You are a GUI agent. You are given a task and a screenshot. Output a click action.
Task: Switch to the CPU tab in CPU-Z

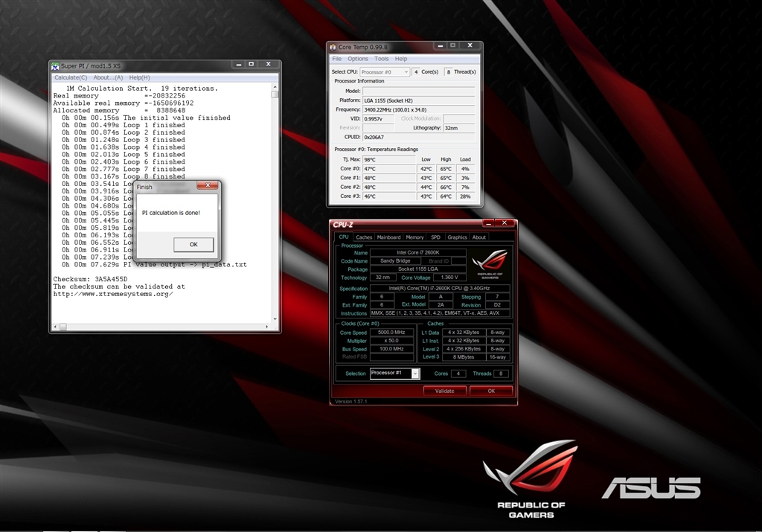click(344, 237)
